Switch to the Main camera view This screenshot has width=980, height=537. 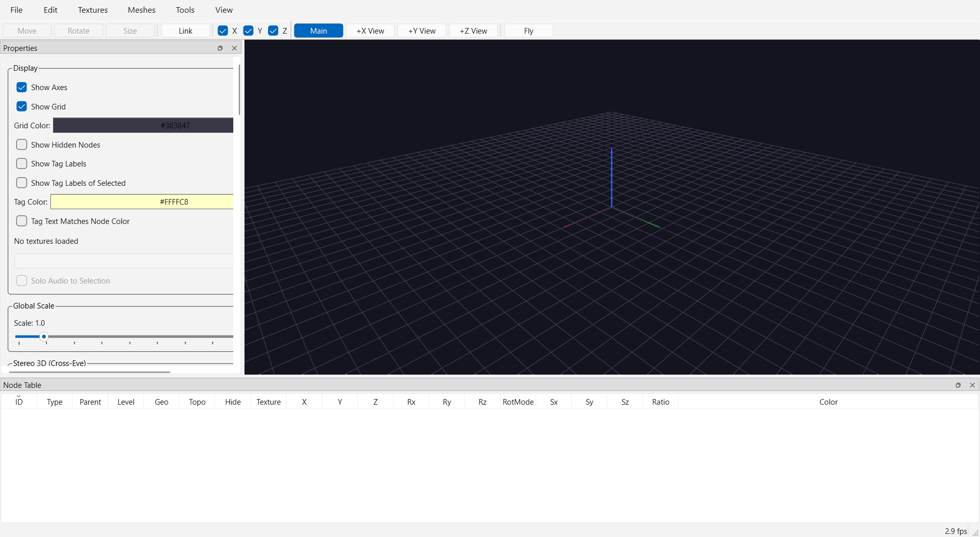tap(318, 31)
